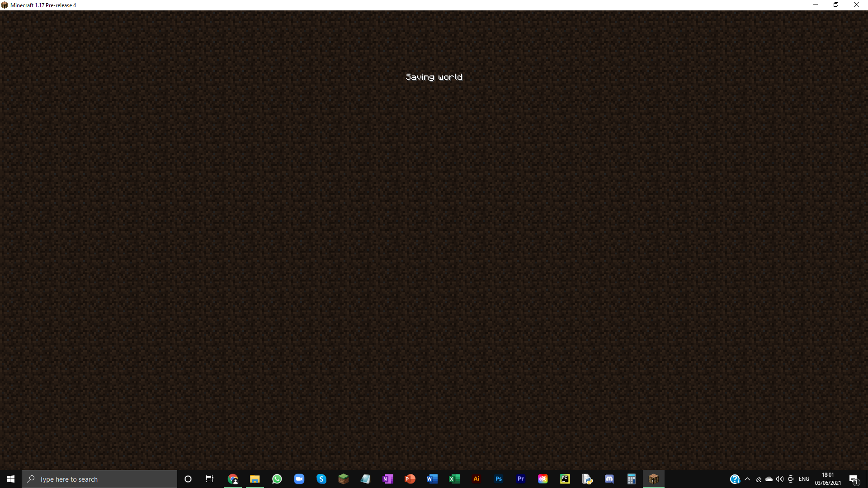Open Premiere Pro from the taskbar
868x488 pixels.
click(x=521, y=479)
